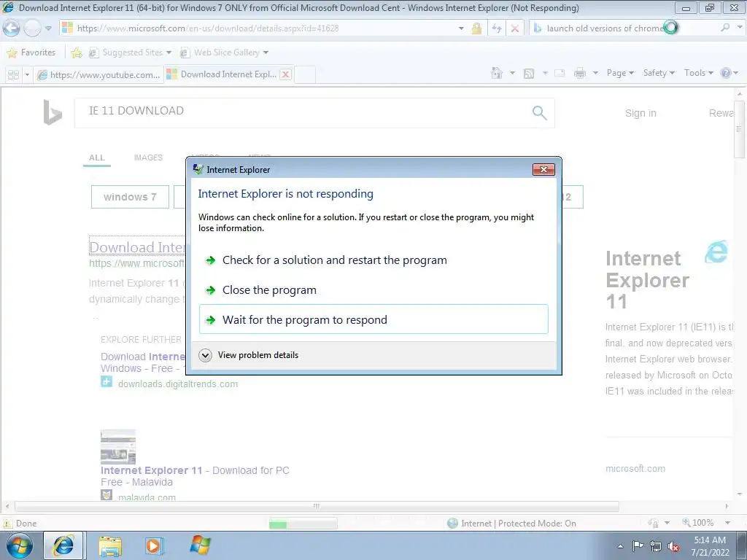This screenshot has height=560, width=747.
Task: Click the Bing logo on page
Action: pos(52,112)
